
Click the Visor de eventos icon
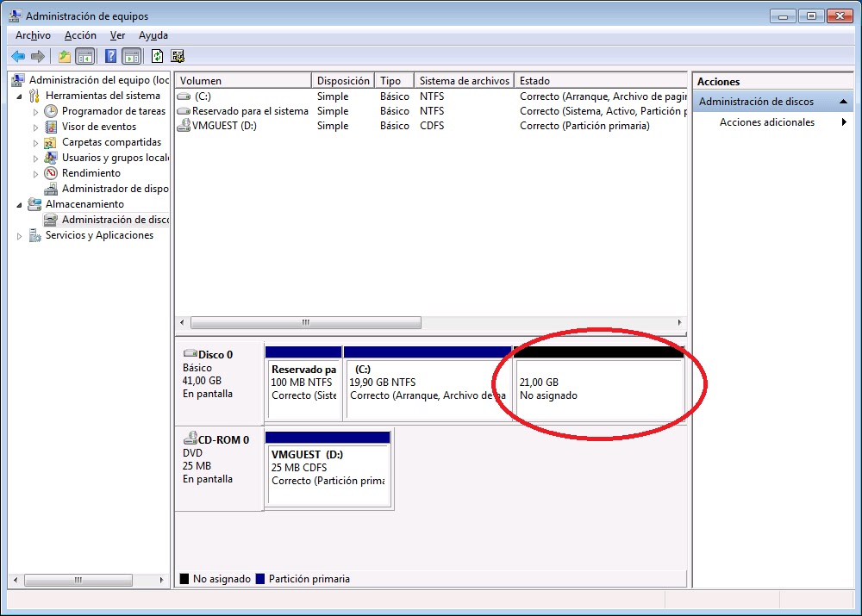pos(51,127)
